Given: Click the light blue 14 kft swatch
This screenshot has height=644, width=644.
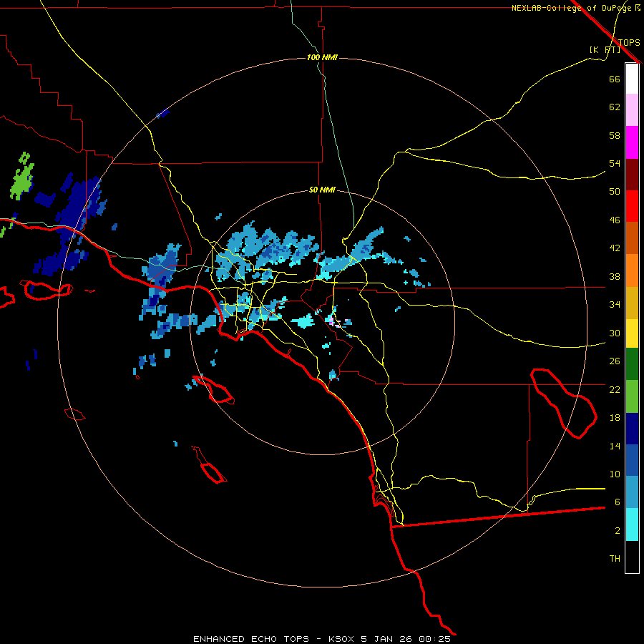Looking at the screenshot, I should click(631, 492).
